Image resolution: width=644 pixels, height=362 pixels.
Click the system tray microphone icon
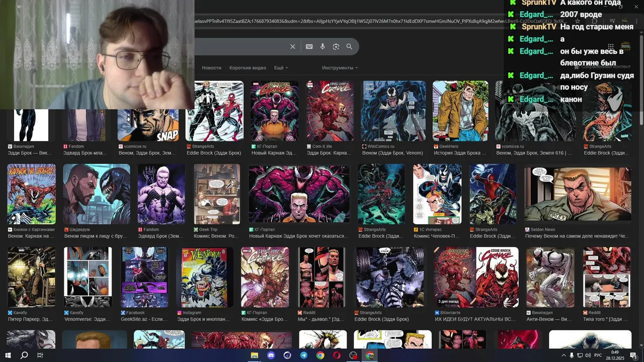[x=572, y=355]
